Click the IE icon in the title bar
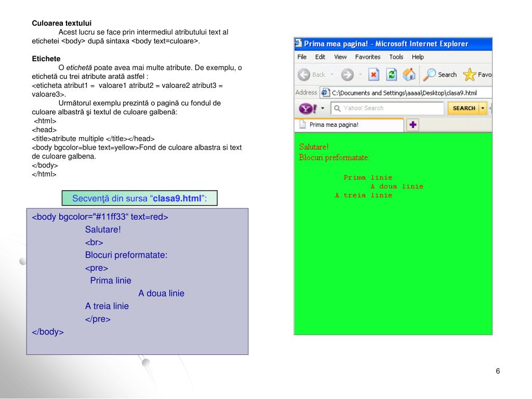 (x=298, y=43)
